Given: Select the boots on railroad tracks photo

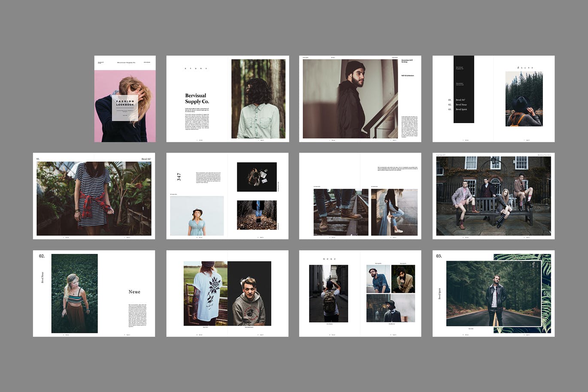Looking at the screenshot, I should pyautogui.click(x=341, y=212).
